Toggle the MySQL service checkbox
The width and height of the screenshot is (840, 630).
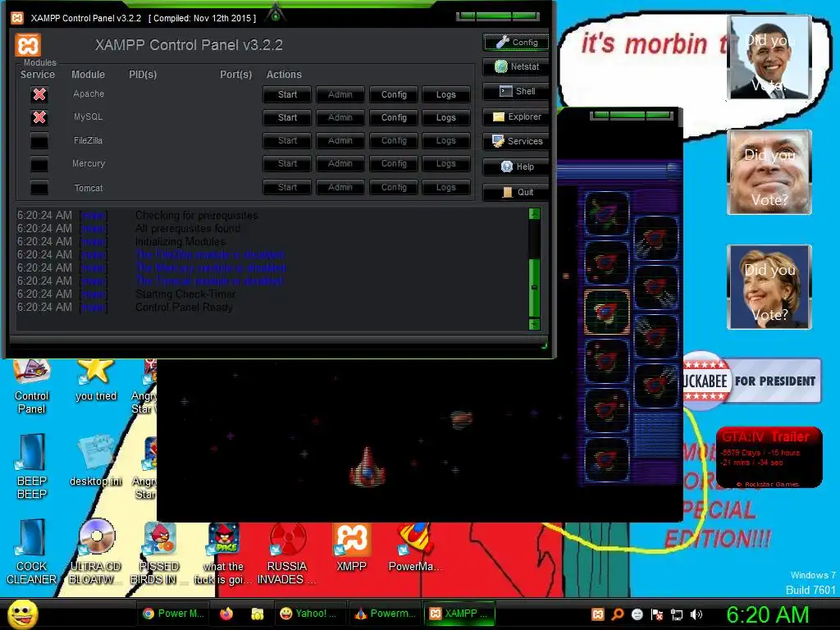[39, 117]
